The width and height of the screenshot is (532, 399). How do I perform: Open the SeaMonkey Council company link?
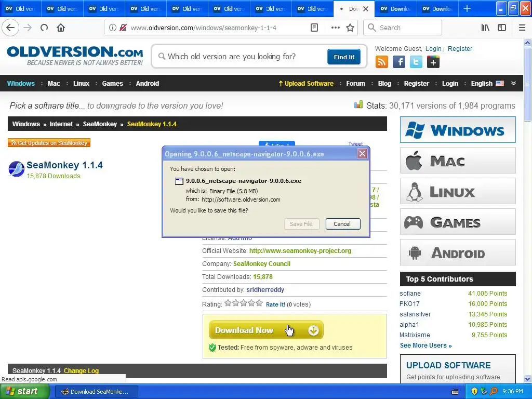[262, 263]
